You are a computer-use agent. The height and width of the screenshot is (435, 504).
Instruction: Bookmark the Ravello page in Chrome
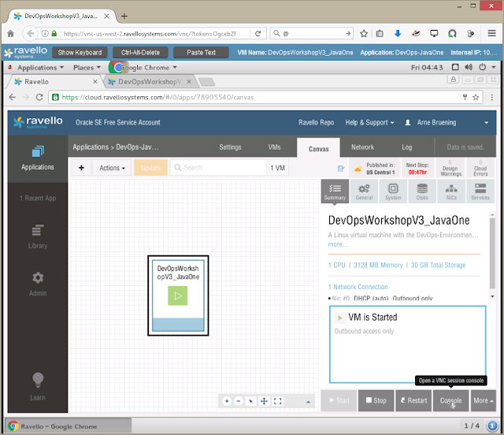click(x=476, y=97)
